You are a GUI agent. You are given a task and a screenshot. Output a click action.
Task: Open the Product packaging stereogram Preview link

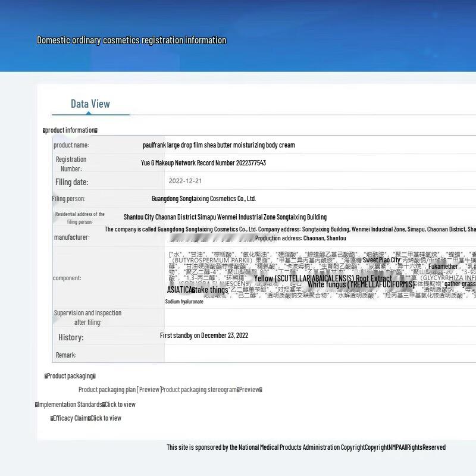point(212,390)
